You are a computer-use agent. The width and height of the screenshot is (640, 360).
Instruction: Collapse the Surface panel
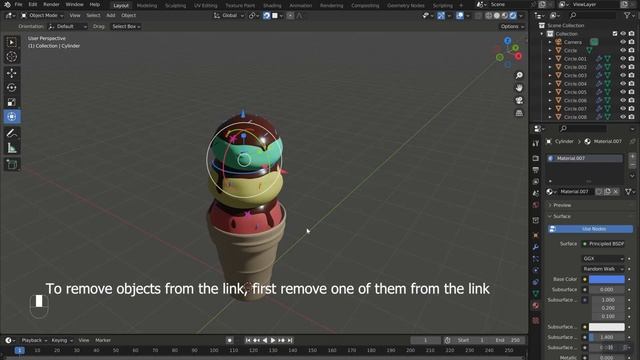click(x=562, y=216)
